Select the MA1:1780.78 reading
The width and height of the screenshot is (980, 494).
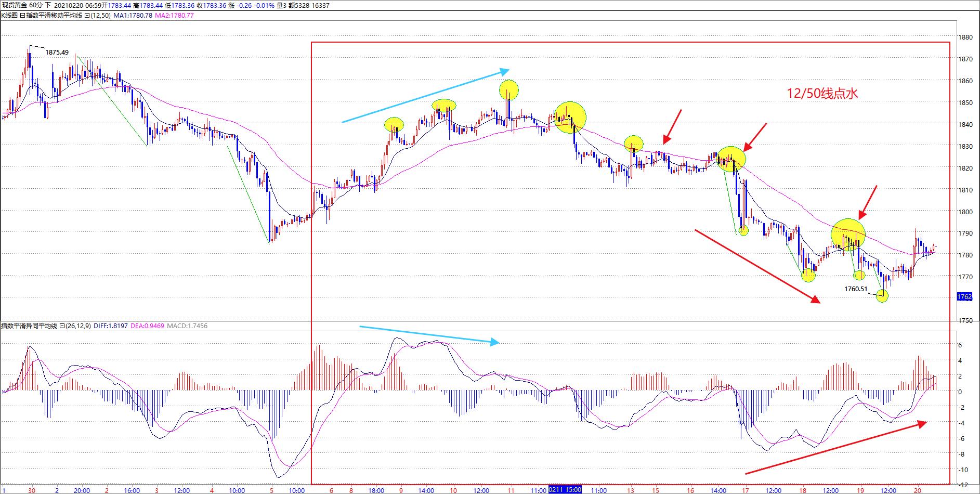[x=133, y=16]
